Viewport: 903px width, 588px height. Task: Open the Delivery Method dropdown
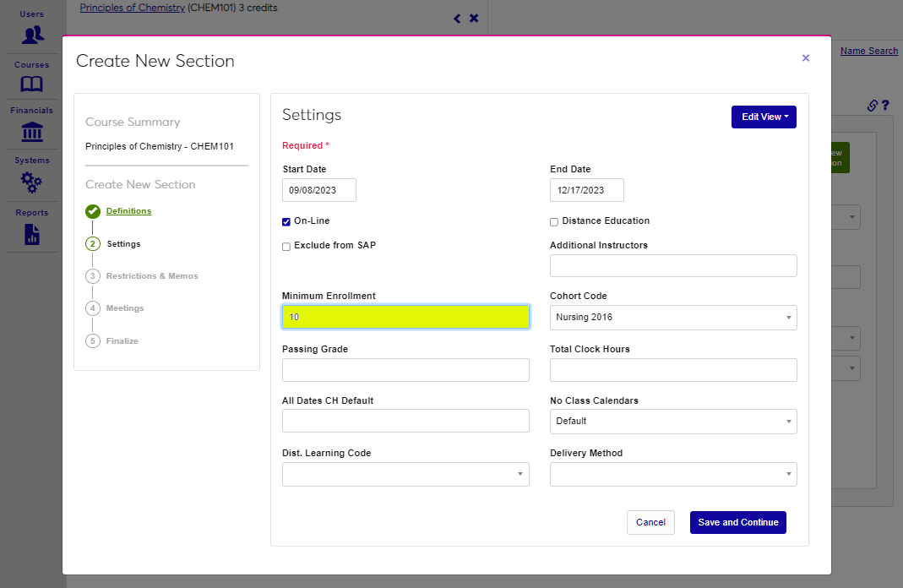point(673,474)
